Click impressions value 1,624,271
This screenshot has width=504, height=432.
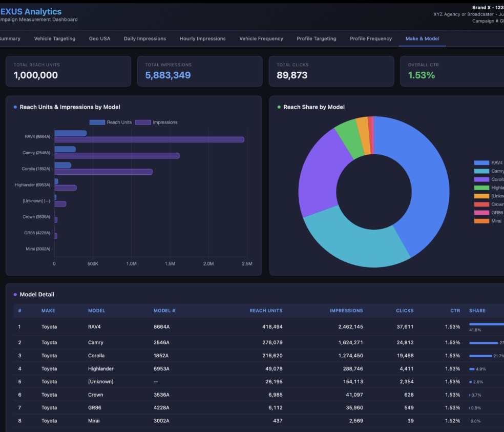coord(351,342)
